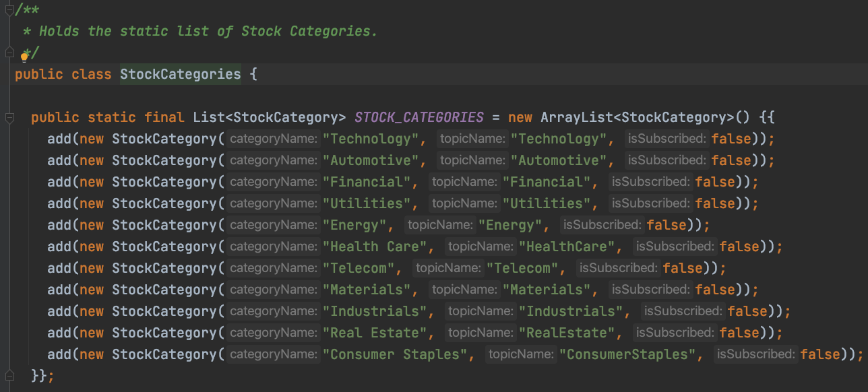Screen dimensions: 868x392
Task: Click the STOCK_CATEGORIES constant name
Action: click(418, 117)
